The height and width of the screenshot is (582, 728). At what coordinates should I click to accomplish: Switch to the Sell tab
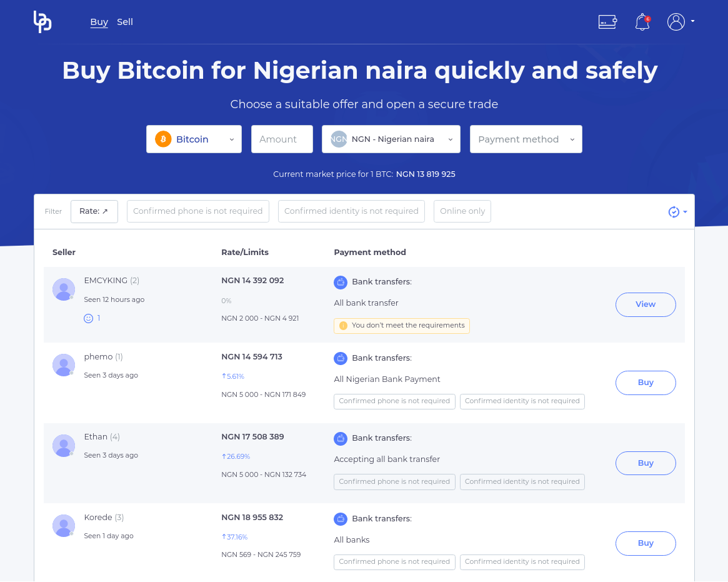pyautogui.click(x=125, y=22)
